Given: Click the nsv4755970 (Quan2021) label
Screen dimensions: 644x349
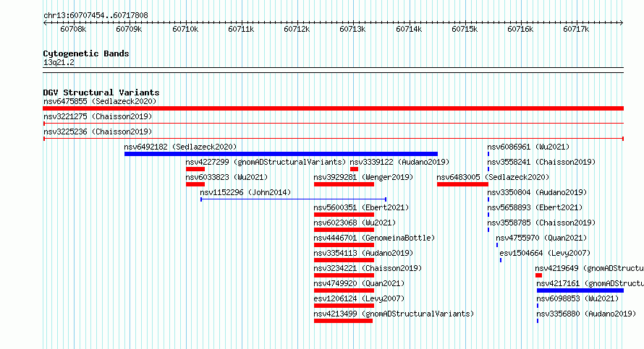Looking at the screenshot, I should (541, 238).
